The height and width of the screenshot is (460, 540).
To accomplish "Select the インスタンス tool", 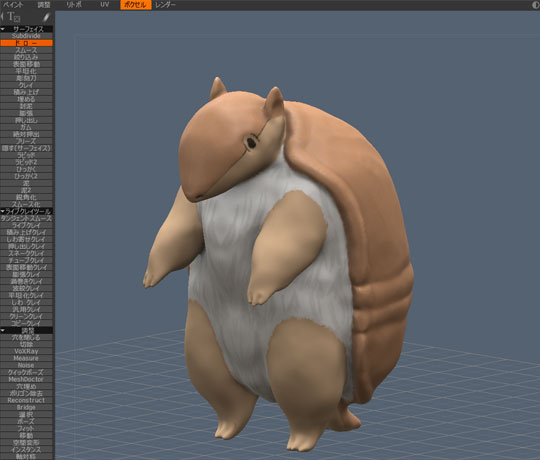I will [x=27, y=450].
